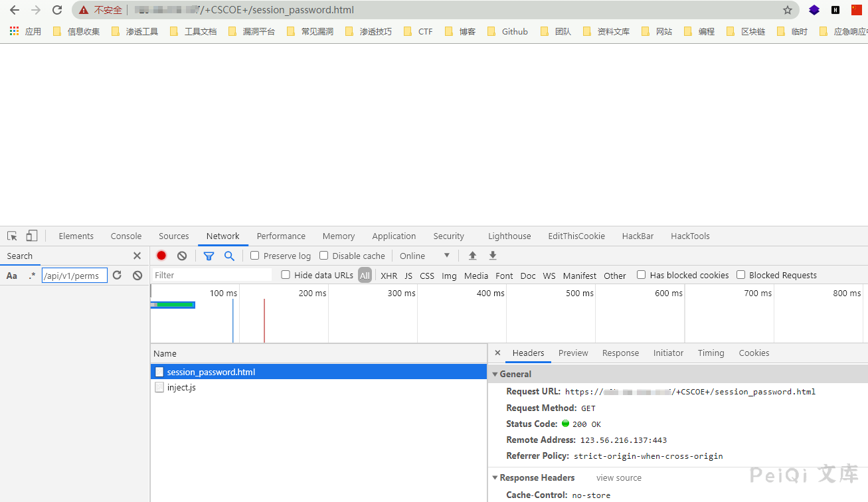
Task: Click the export HAR download arrow
Action: point(493,256)
